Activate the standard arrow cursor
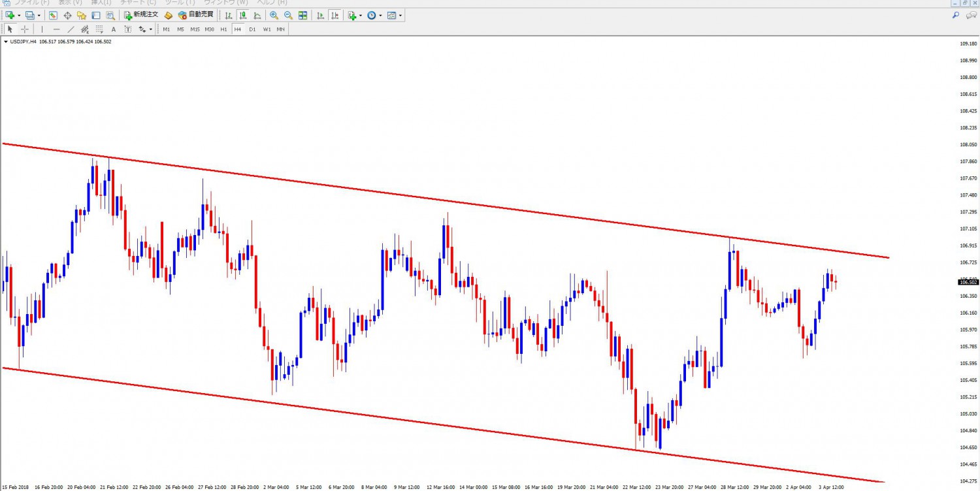The height and width of the screenshot is (491, 980). pos(10,29)
